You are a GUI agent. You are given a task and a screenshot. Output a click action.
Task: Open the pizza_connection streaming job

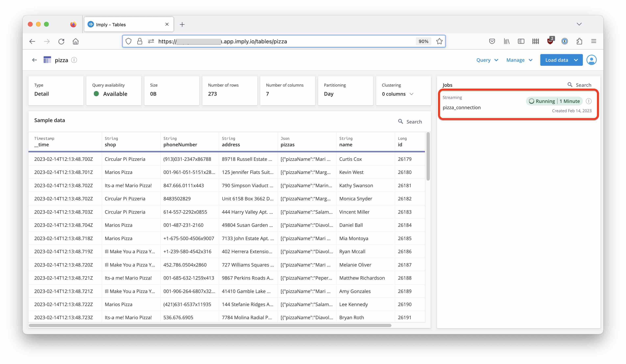[462, 108]
